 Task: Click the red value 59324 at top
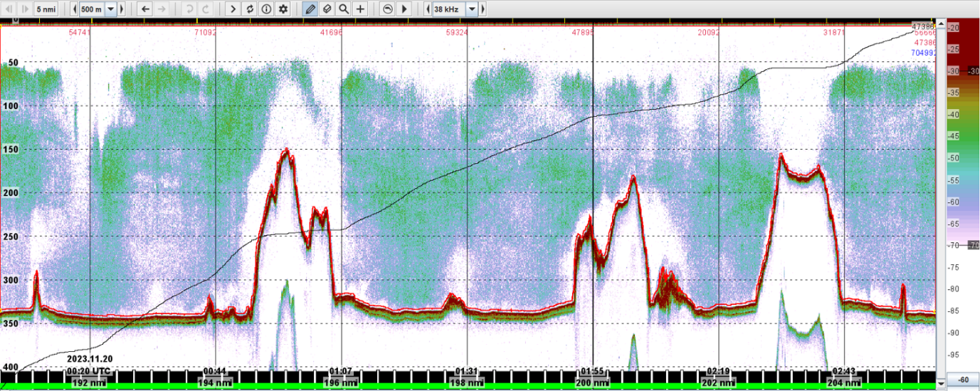(457, 33)
